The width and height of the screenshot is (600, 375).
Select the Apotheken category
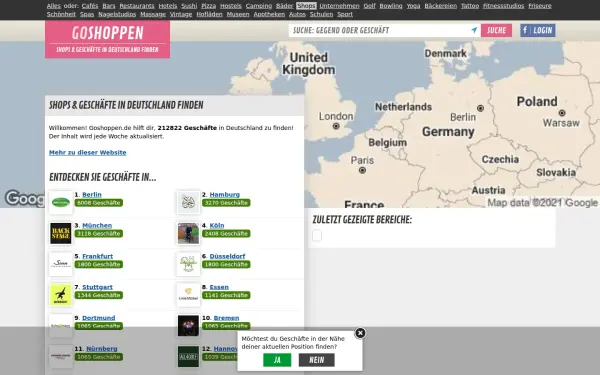269,14
